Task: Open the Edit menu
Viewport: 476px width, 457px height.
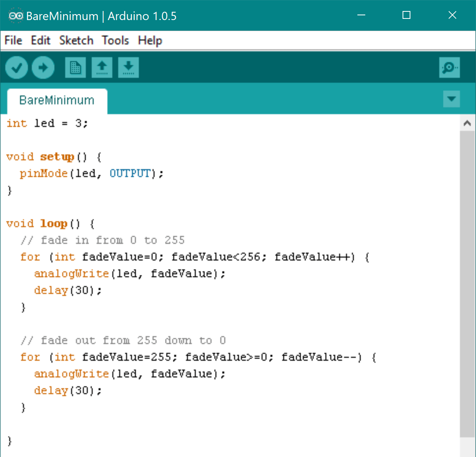Action: [40, 40]
